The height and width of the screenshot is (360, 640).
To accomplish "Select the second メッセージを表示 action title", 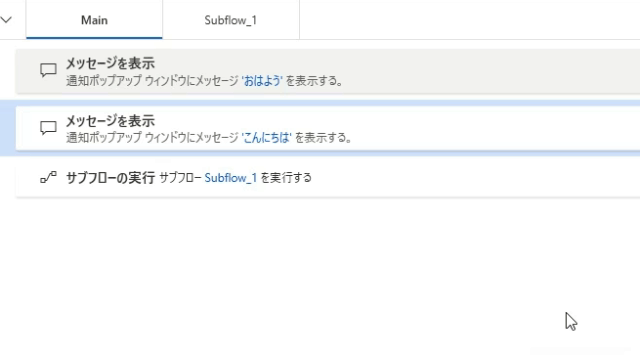I will click(x=110, y=121).
